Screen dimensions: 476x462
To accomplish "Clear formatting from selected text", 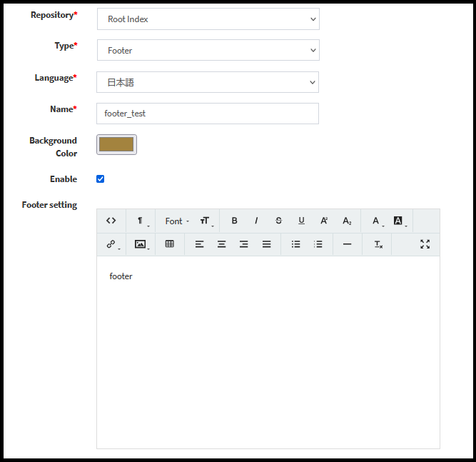I will 378,244.
